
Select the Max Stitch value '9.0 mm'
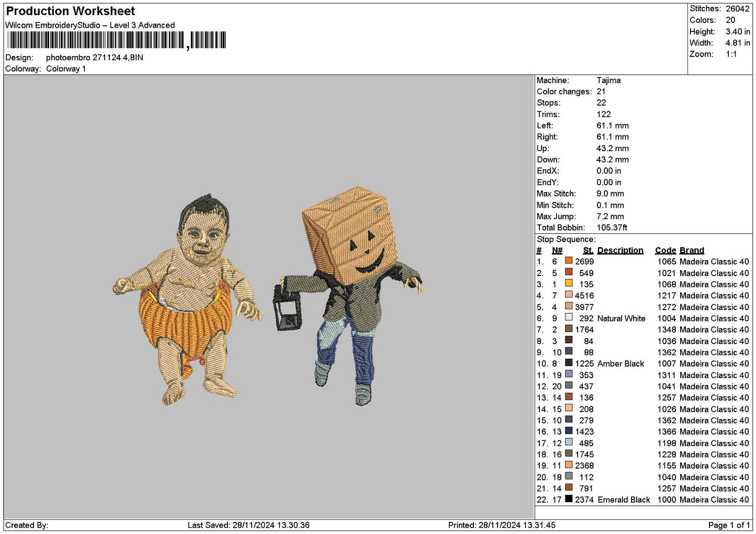point(610,194)
